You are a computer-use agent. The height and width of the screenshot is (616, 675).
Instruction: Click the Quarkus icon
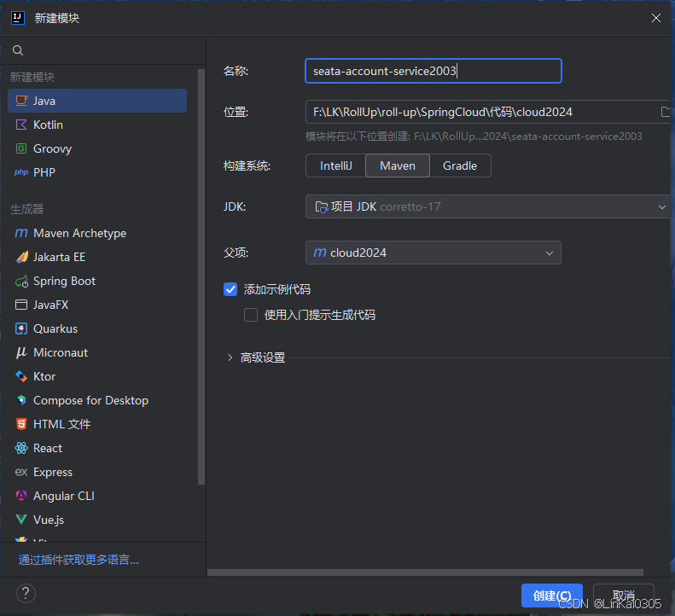pos(21,328)
